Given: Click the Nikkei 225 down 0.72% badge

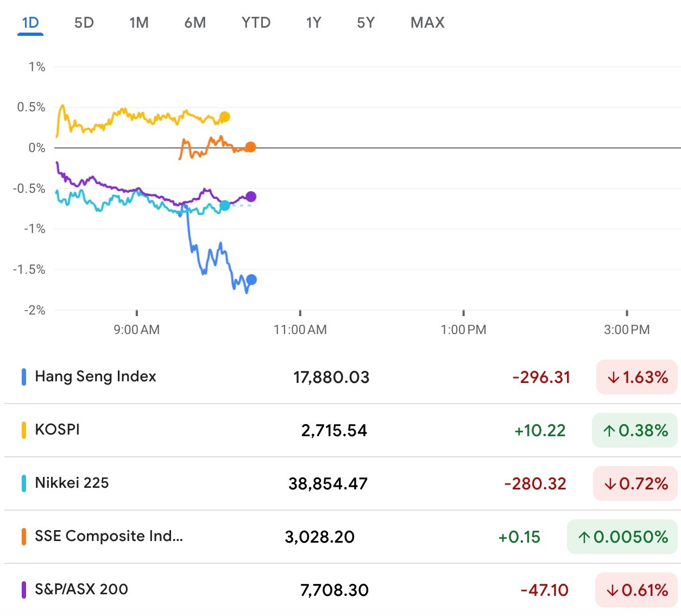Looking at the screenshot, I should coord(635,483).
